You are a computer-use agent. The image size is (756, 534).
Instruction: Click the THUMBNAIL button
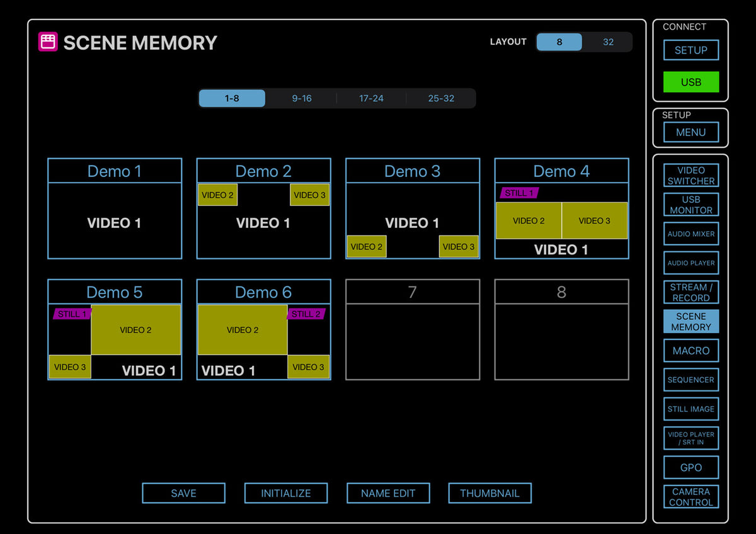(490, 493)
